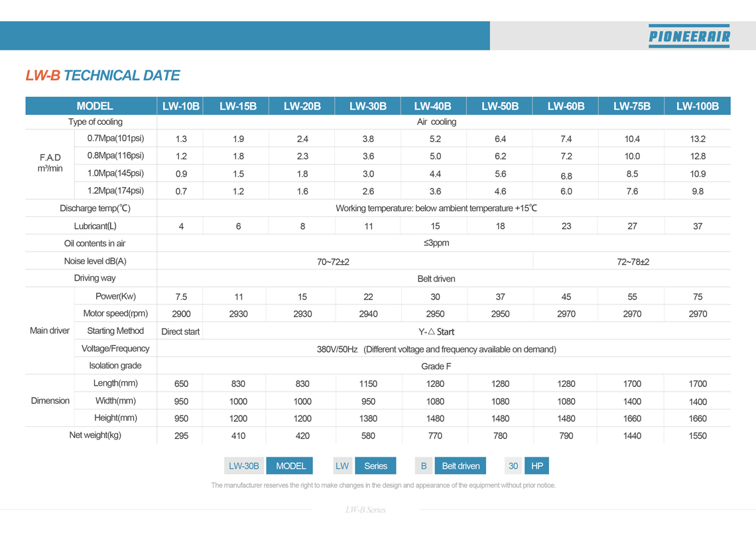Click the grey LW legend box
Image resolution: width=756 pixels, height=535 pixels.
342,466
